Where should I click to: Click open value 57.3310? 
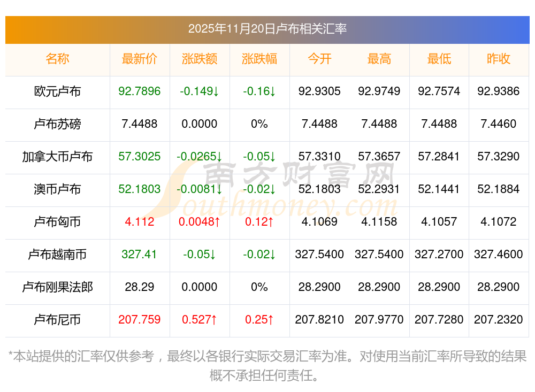pyautogui.click(x=319, y=156)
